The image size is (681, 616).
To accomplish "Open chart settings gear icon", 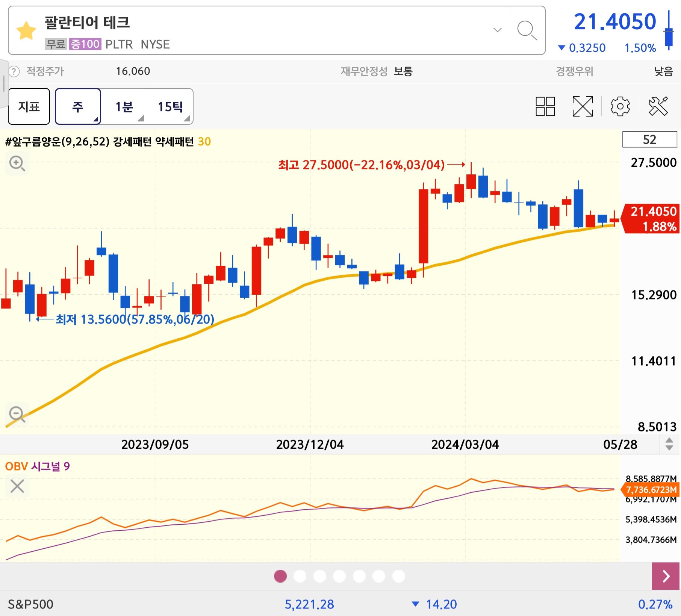I will (620, 106).
